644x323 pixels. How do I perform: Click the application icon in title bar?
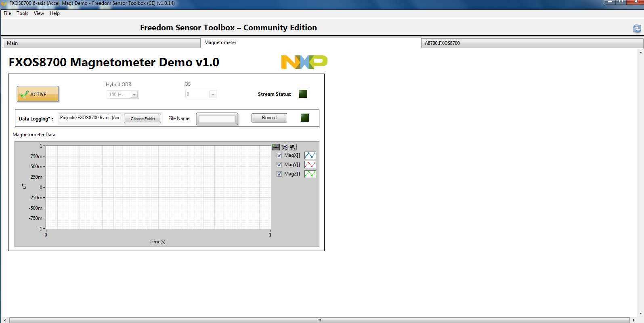[4, 3]
